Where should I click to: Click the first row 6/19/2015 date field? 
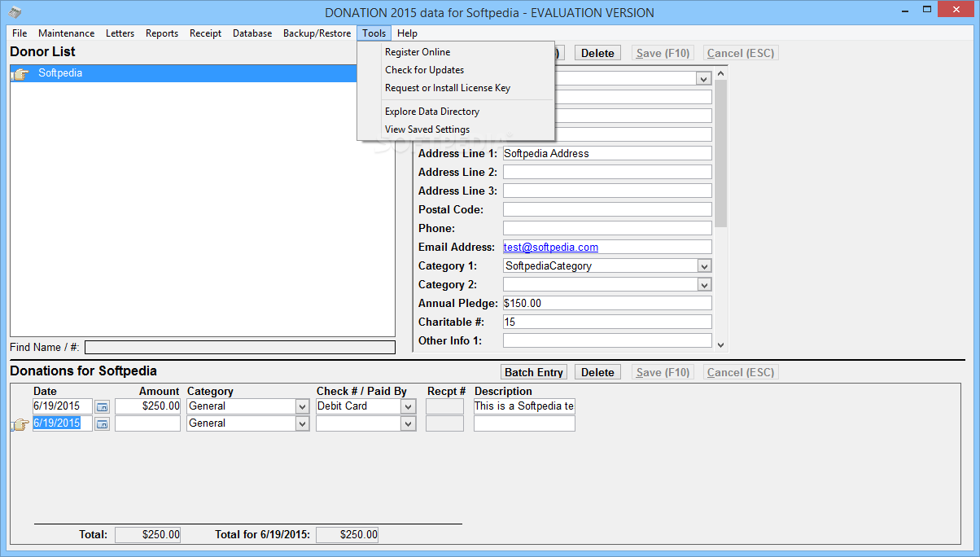pos(63,406)
